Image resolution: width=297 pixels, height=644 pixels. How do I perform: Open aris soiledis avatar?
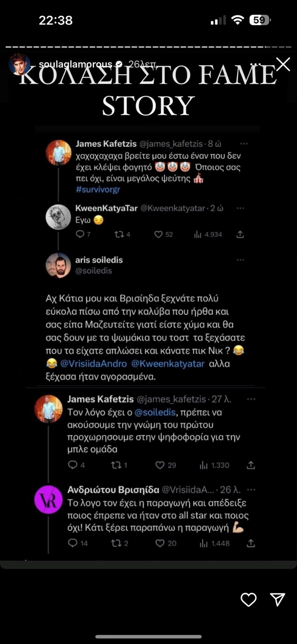(58, 265)
